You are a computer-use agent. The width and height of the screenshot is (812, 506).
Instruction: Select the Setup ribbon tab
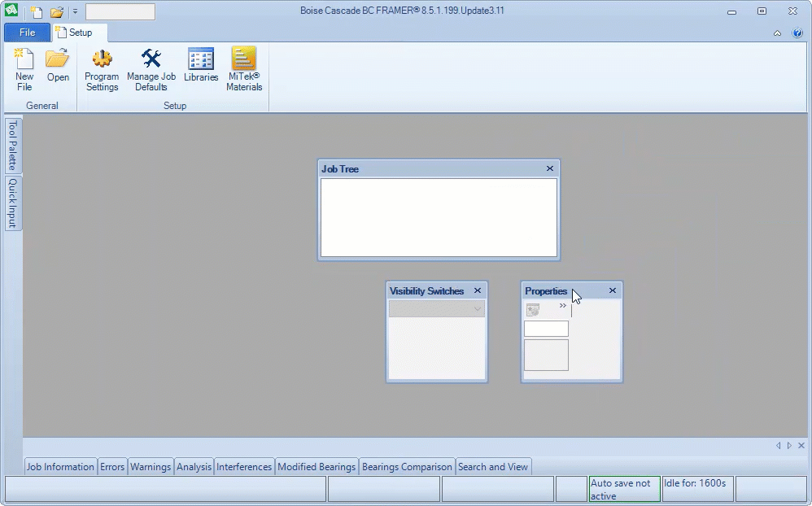(80, 32)
